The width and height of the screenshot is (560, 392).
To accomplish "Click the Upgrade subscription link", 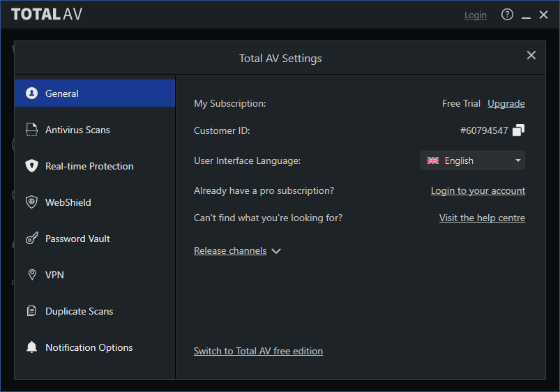I will point(506,103).
